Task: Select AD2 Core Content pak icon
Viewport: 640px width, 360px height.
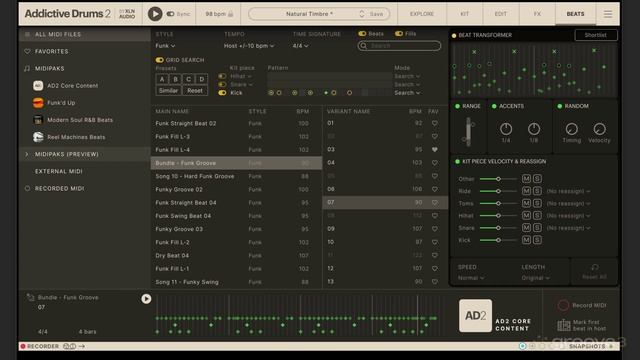Action: (x=38, y=86)
